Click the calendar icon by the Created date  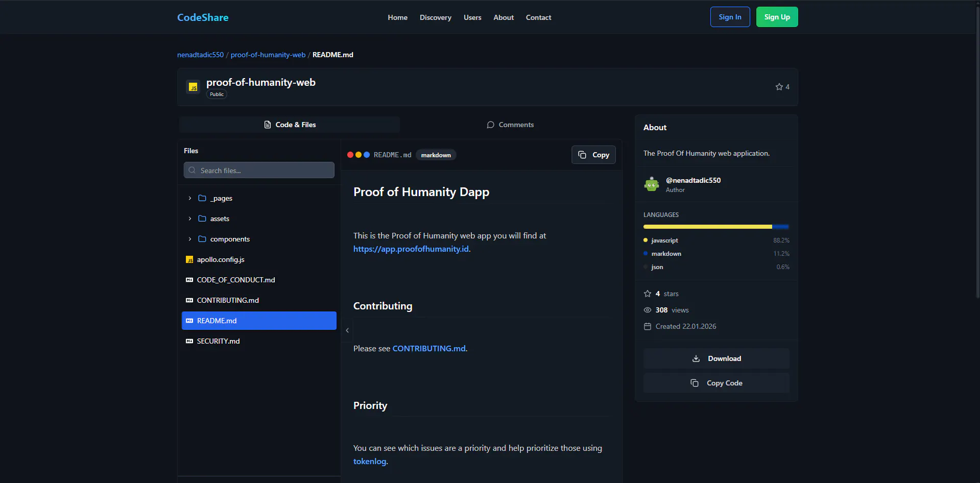[648, 326]
